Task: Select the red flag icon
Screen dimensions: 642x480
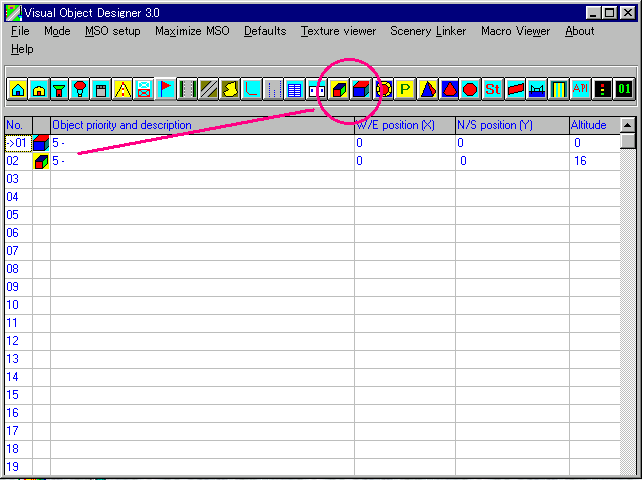Action: coord(165,89)
